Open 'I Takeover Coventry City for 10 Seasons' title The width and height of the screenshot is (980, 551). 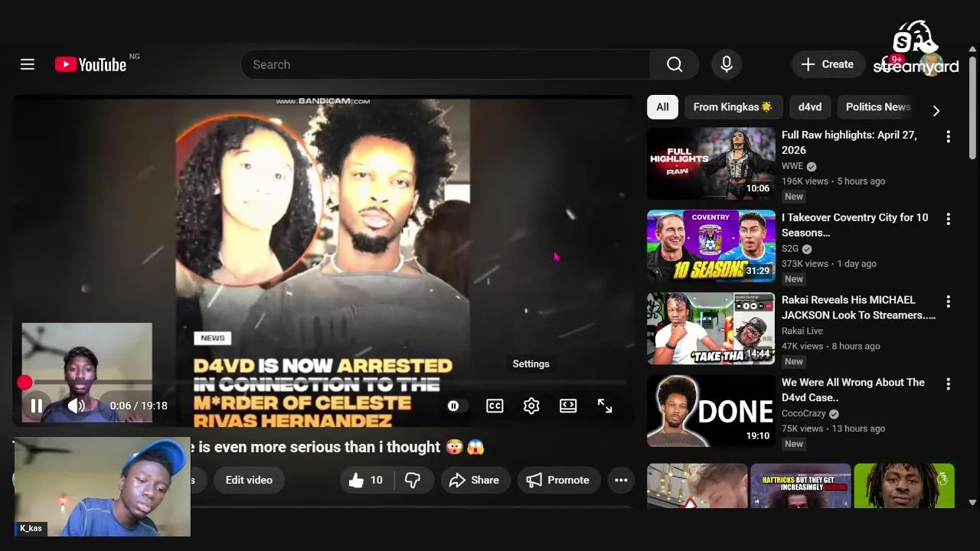(x=854, y=225)
